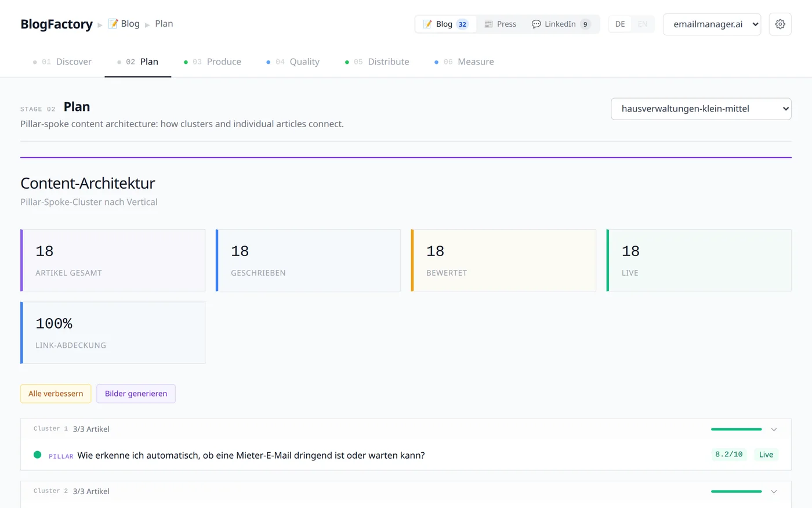
Task: Click the Live stat card showing 18
Action: [x=699, y=260]
